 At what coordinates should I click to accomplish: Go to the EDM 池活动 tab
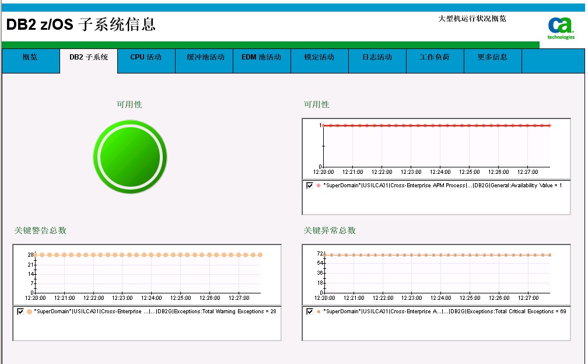pos(262,61)
